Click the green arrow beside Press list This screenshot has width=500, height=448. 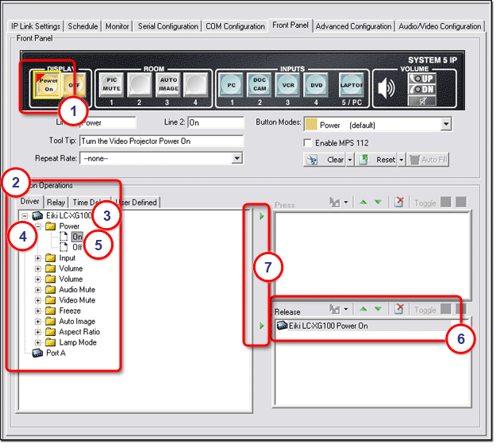tap(262, 214)
